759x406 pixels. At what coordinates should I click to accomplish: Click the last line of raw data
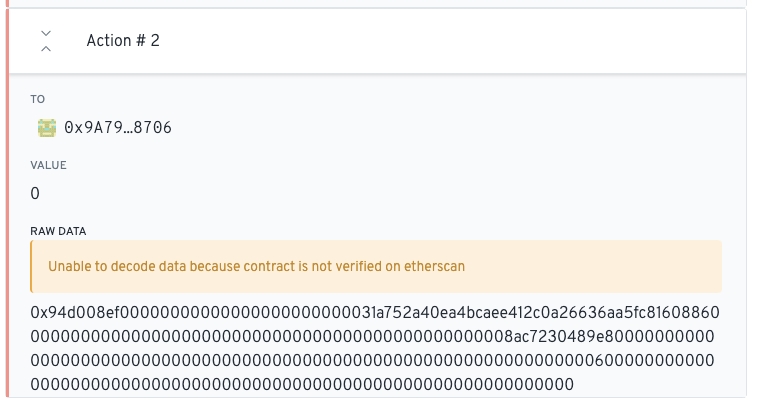[302, 384]
